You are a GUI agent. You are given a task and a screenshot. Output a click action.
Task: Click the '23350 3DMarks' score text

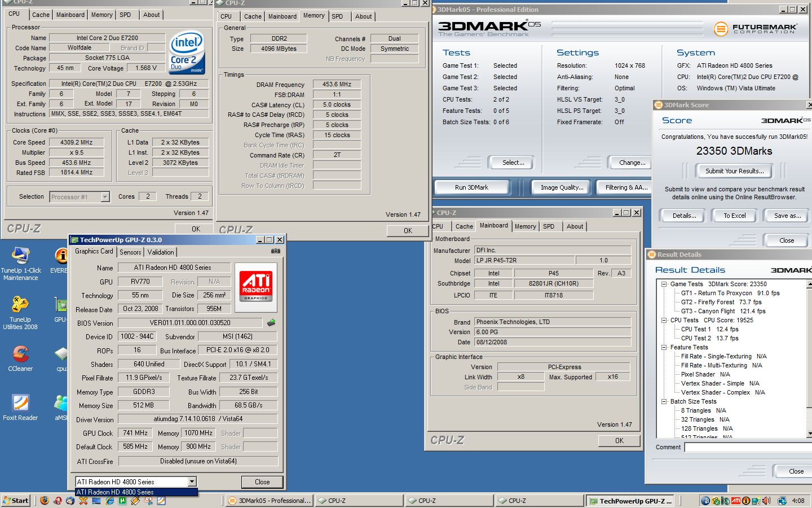734,151
